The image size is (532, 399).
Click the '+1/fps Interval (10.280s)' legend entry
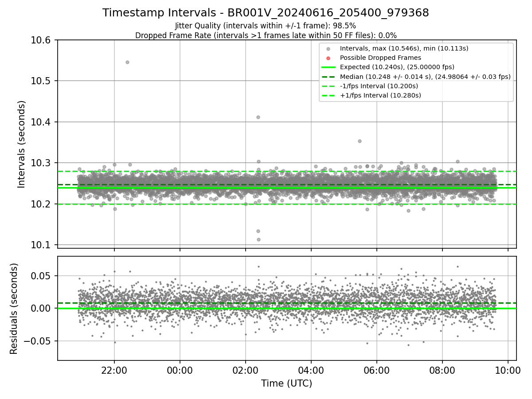point(380,95)
